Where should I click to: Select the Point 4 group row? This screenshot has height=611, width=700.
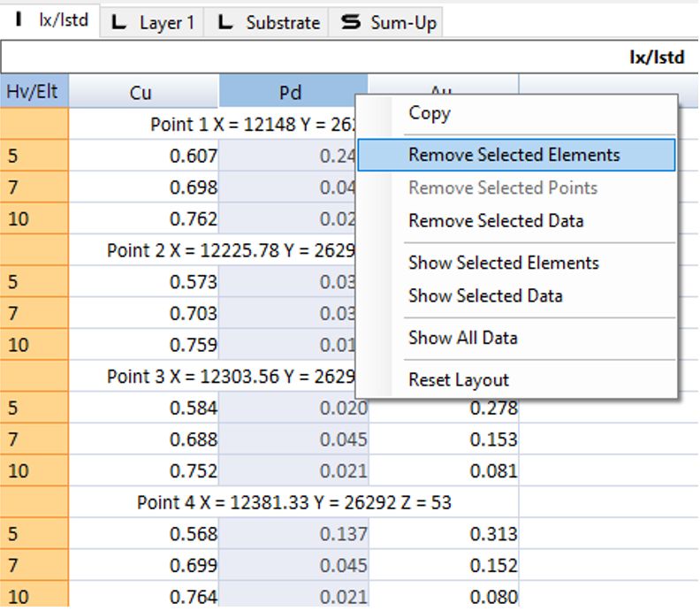(x=293, y=503)
